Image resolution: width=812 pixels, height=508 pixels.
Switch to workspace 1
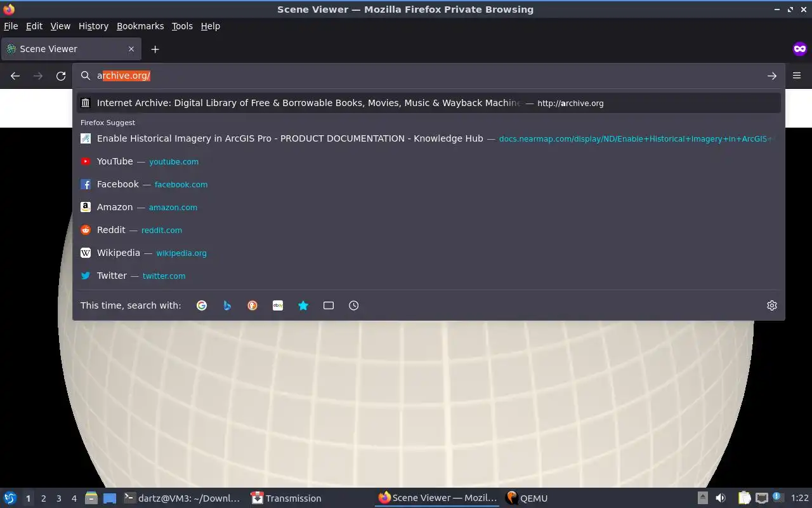coord(28,498)
